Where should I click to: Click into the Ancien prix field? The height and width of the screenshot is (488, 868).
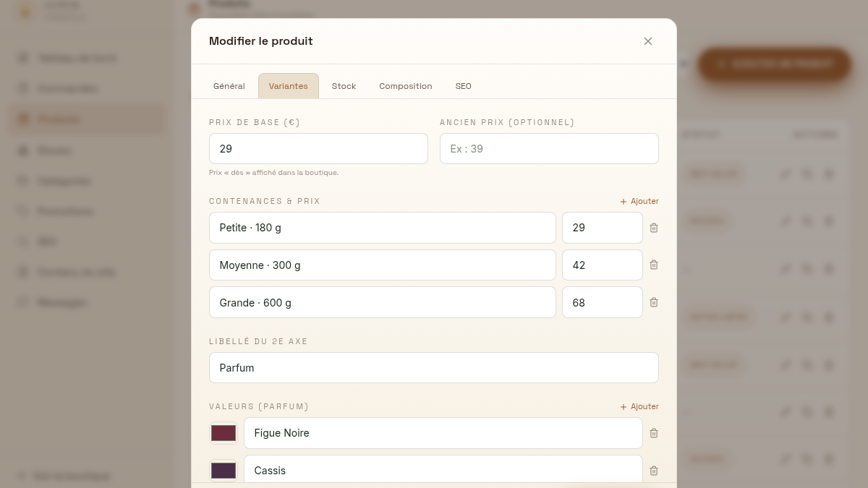549,149
